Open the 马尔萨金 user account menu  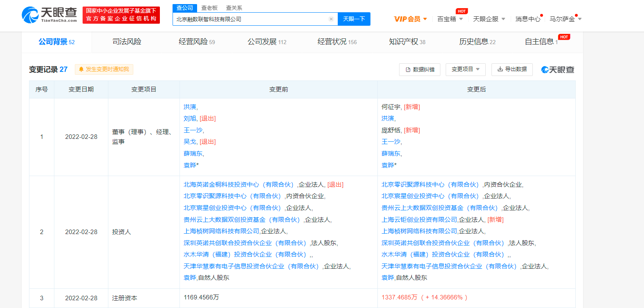click(x=565, y=19)
